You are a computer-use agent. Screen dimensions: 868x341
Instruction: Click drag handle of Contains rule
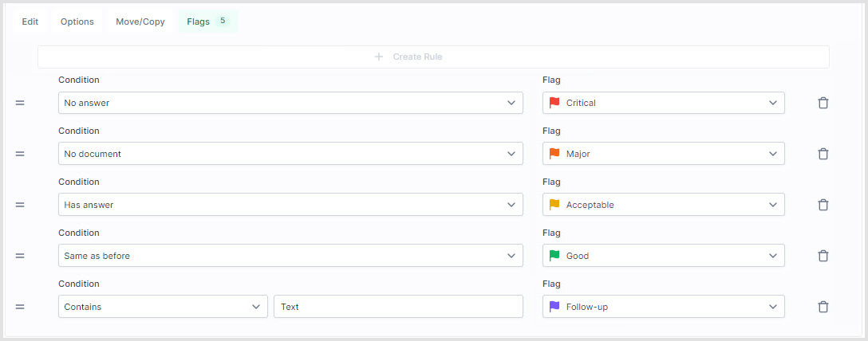point(20,307)
